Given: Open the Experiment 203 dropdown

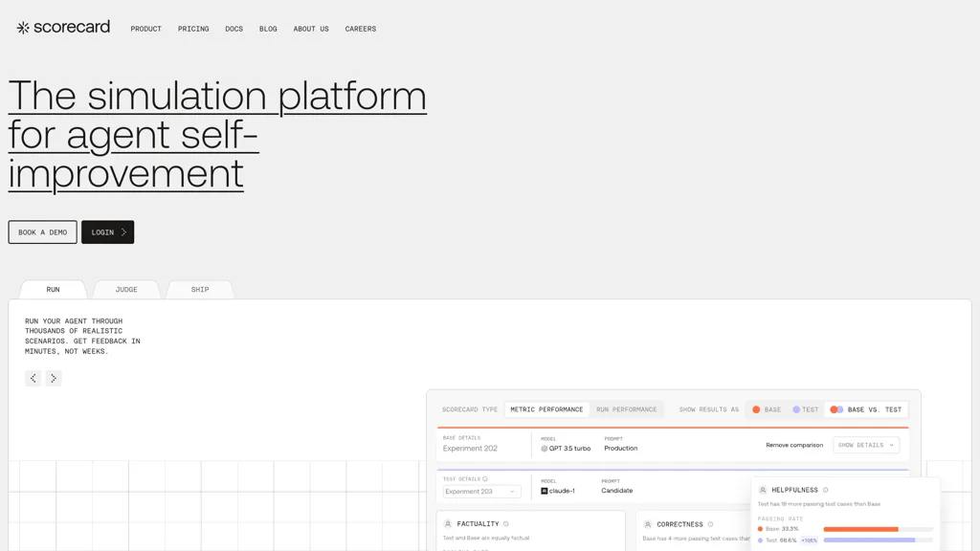Looking at the screenshot, I should [481, 492].
